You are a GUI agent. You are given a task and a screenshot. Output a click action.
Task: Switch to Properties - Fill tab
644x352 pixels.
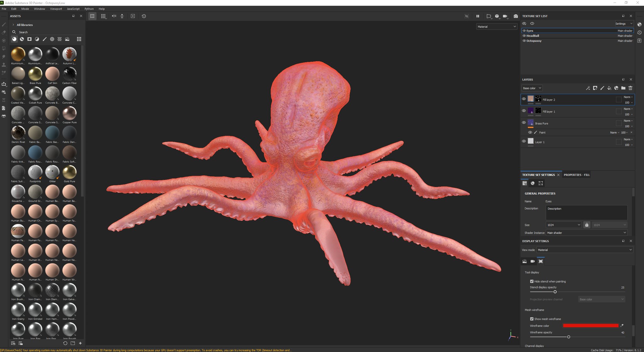pyautogui.click(x=577, y=175)
